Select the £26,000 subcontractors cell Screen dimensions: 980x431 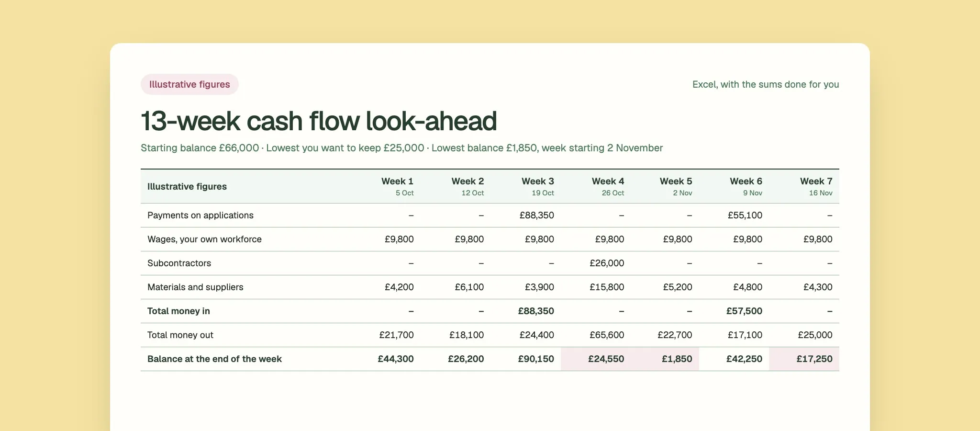tap(596, 263)
